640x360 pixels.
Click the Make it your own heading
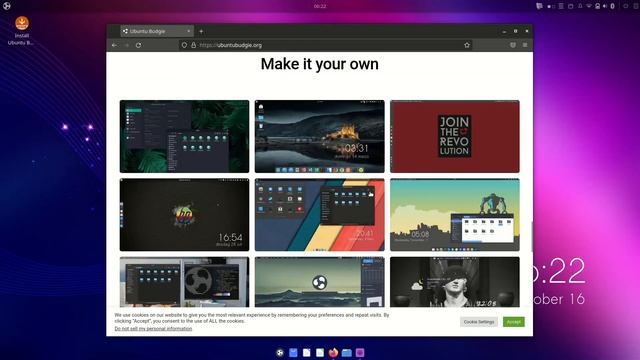click(x=320, y=64)
